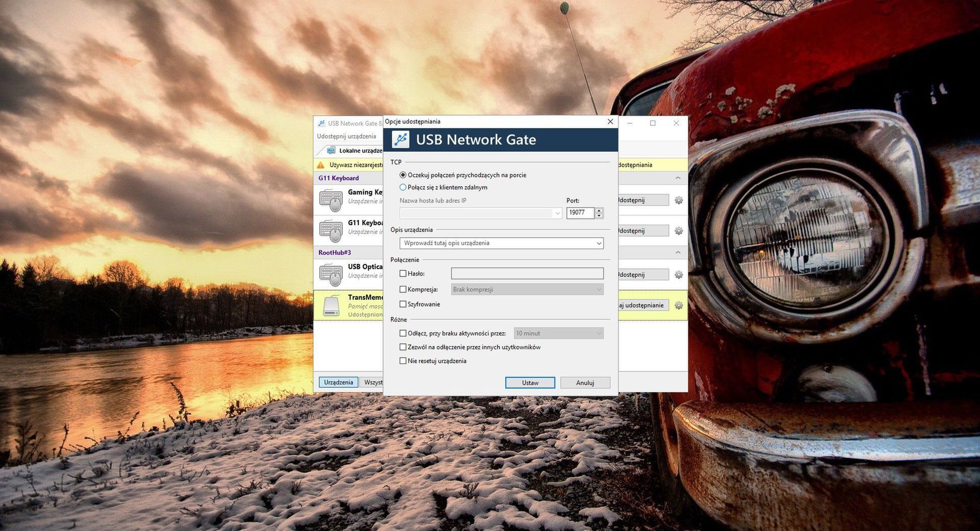
Task: Click the 'RootHub#3' group header text
Action: click(334, 252)
